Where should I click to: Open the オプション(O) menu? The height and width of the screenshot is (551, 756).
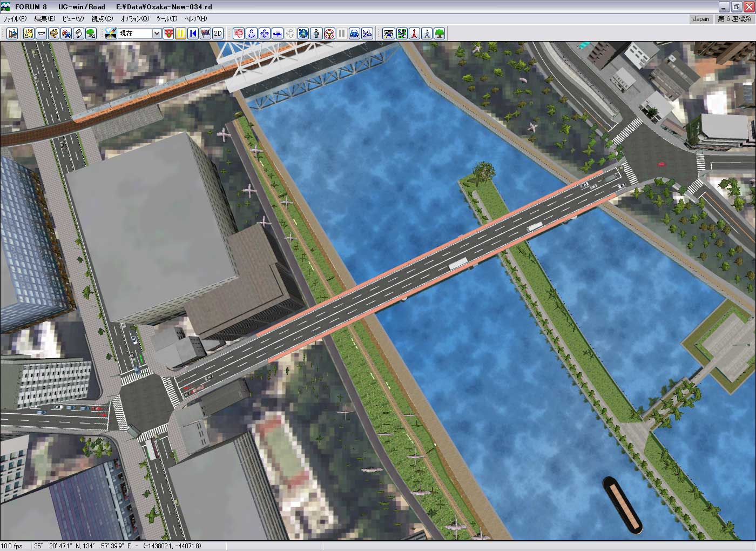tap(134, 19)
